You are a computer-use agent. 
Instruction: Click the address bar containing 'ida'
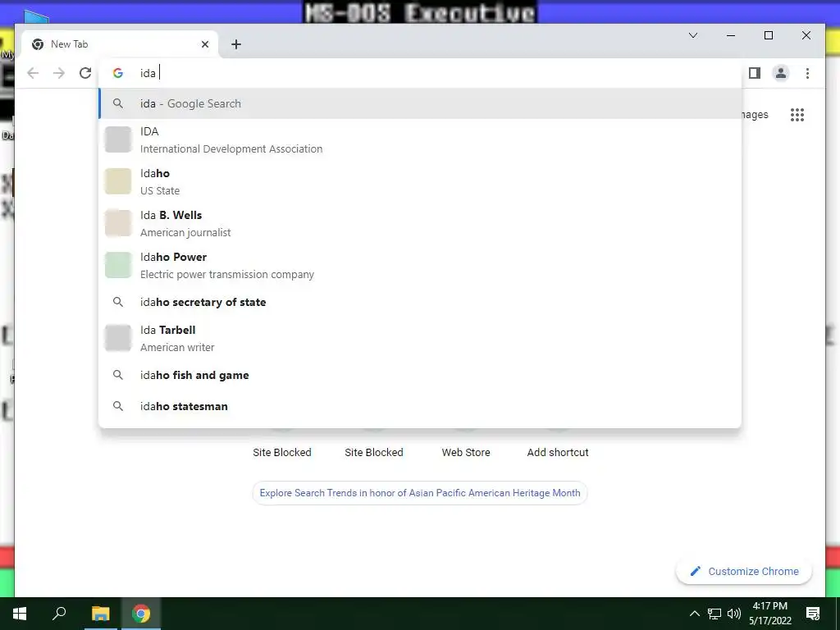click(x=420, y=73)
